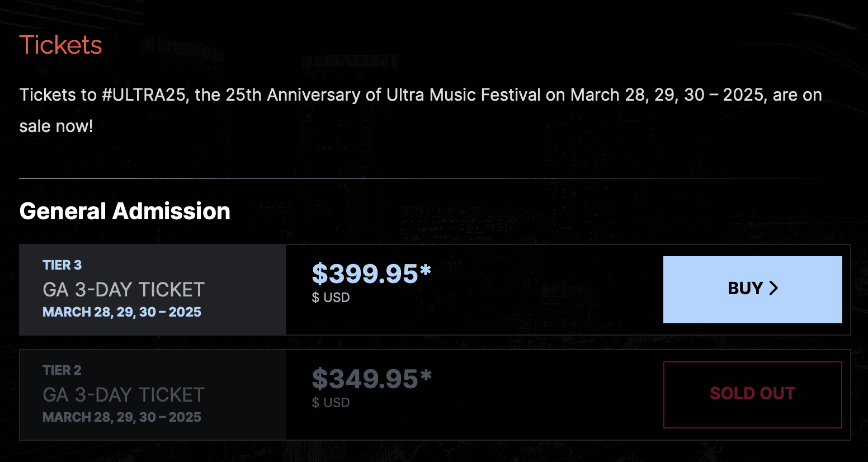The width and height of the screenshot is (868, 462).
Task: Click the words 'sale now!' in the description
Action: (x=56, y=126)
